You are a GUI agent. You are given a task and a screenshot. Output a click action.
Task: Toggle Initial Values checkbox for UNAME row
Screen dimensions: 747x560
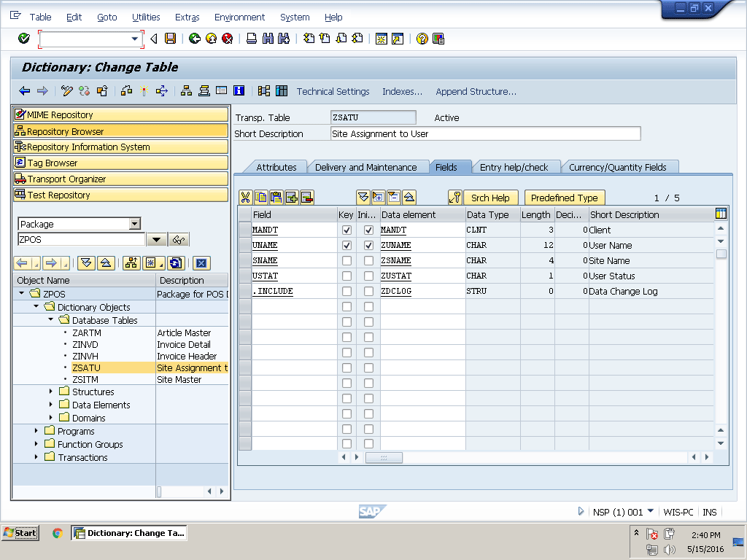pos(368,246)
